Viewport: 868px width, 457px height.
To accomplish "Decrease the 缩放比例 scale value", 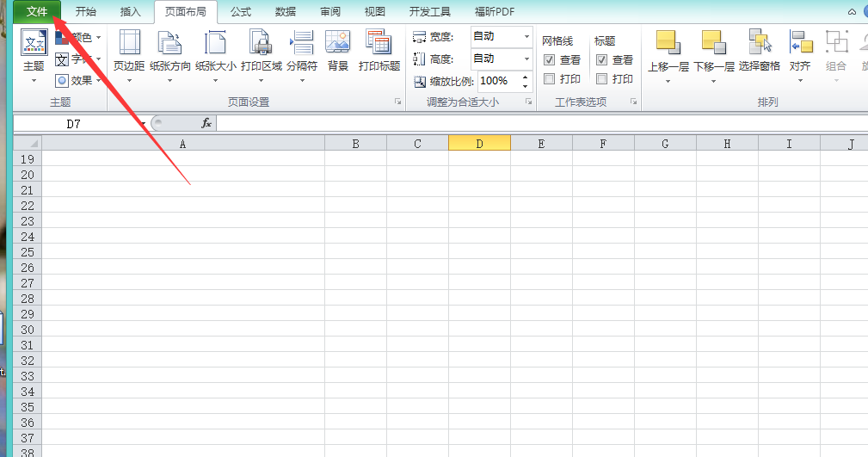I will [526, 86].
